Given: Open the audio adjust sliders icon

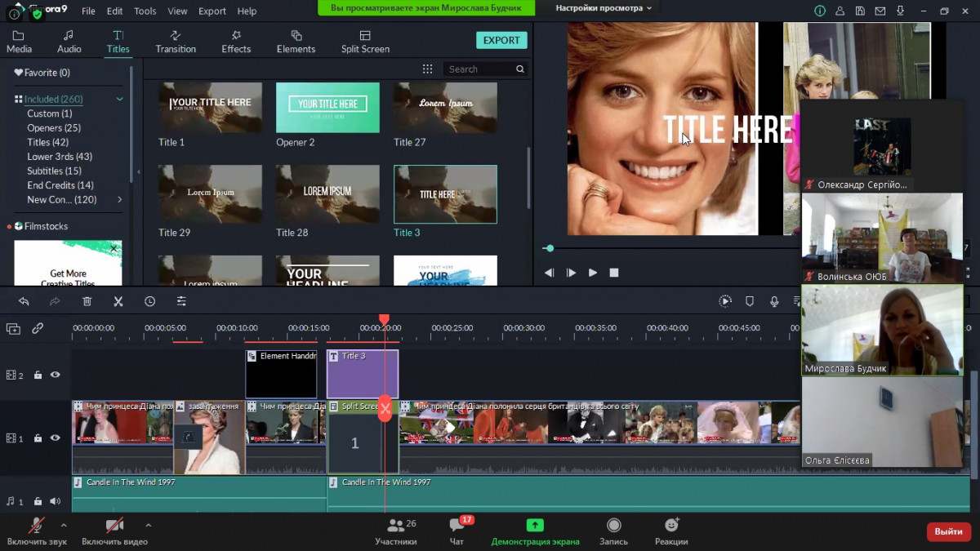Looking at the screenshot, I should point(181,301).
